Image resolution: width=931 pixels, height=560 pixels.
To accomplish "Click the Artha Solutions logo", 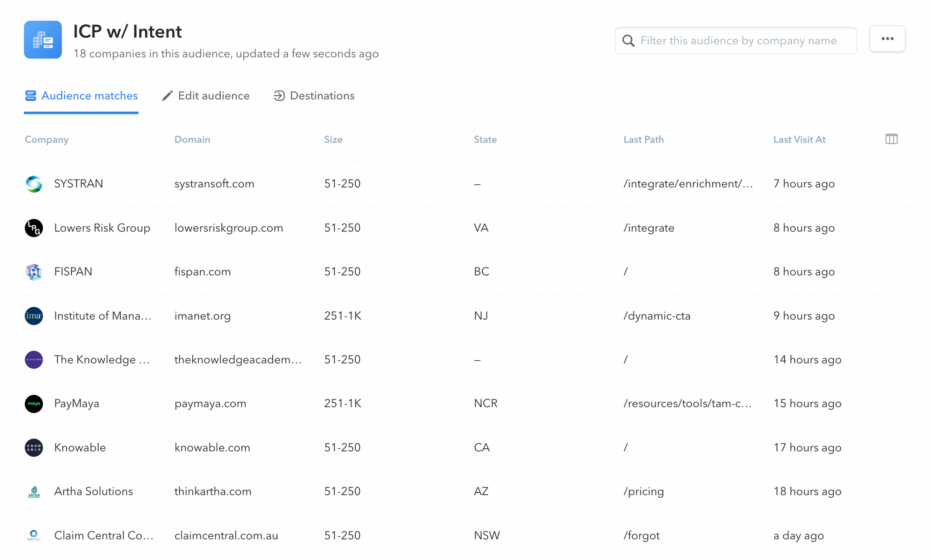I will coord(34,492).
